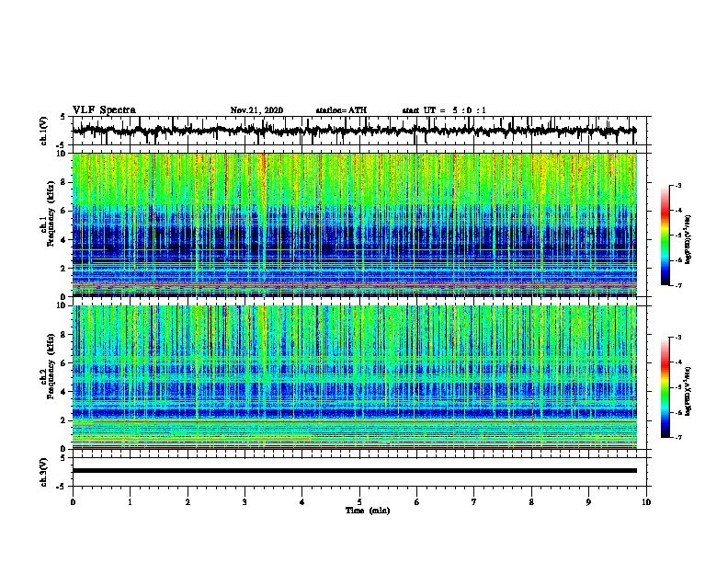
Task: Select the date text "Nov.21, 2020"
Action: (x=256, y=110)
